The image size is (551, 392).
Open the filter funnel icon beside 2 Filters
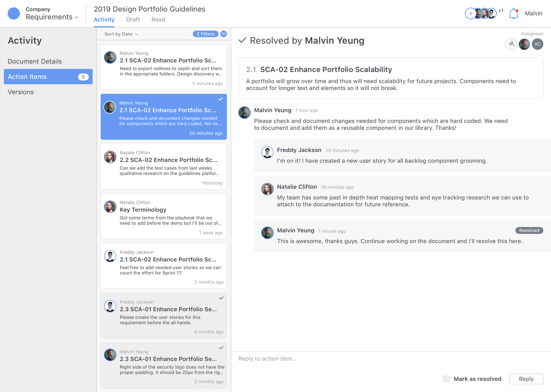(x=224, y=34)
